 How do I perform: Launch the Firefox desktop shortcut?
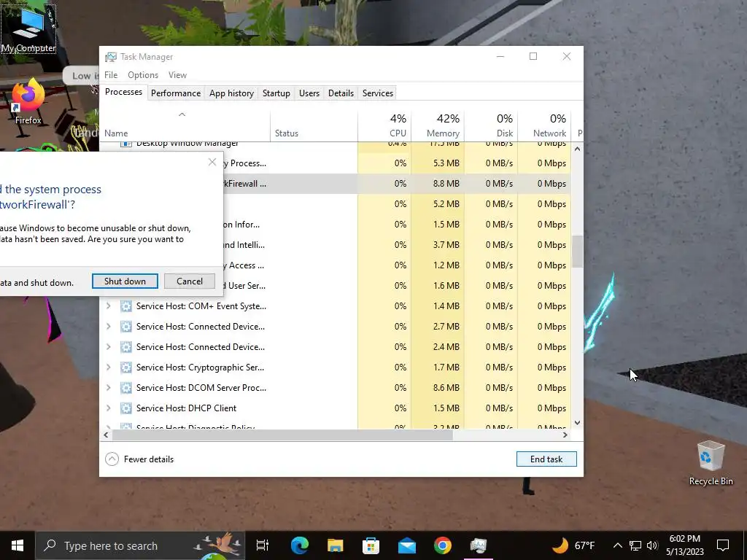point(28,102)
